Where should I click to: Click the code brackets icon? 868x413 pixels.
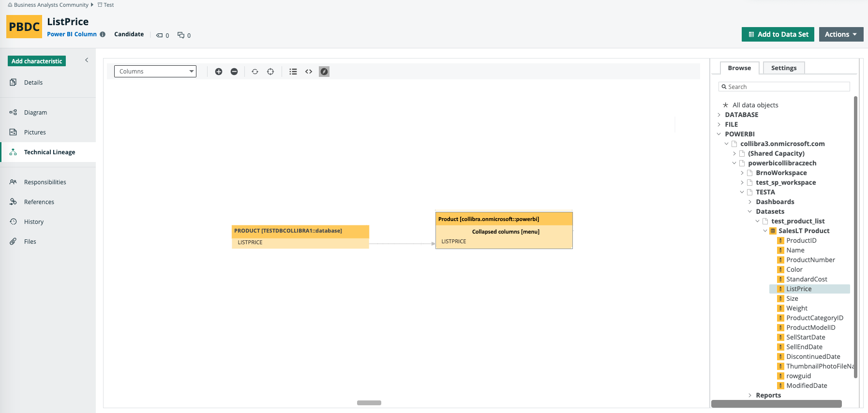[309, 72]
